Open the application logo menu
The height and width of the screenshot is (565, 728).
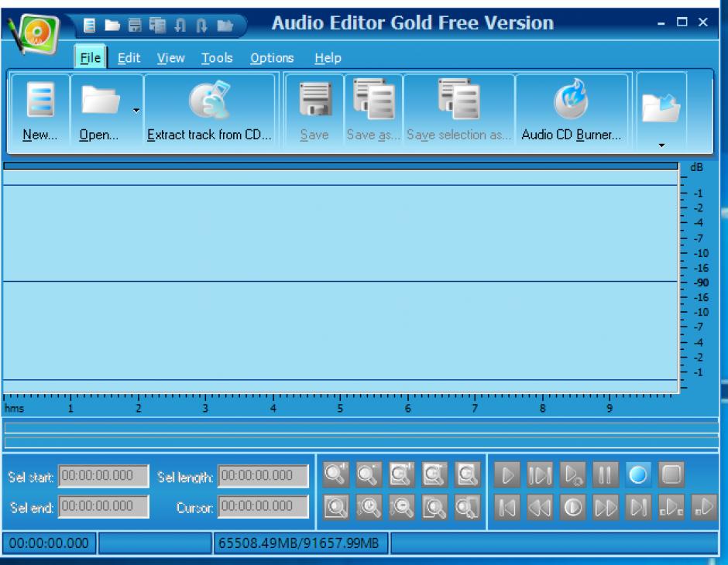tap(35, 34)
